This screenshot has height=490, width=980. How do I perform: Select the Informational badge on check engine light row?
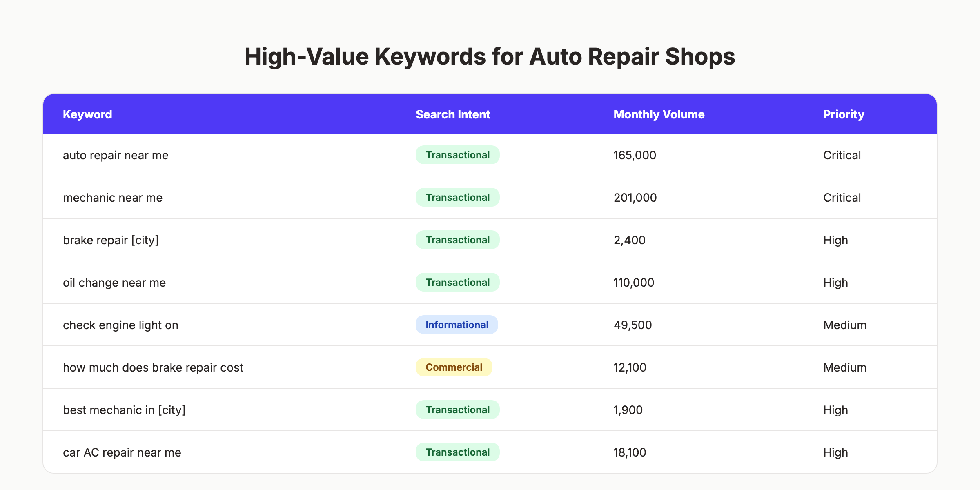pos(457,325)
